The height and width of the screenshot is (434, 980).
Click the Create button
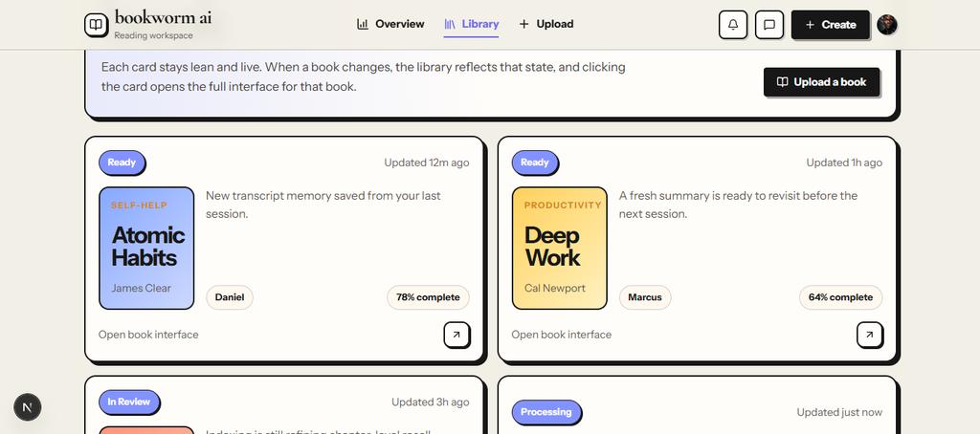point(830,25)
